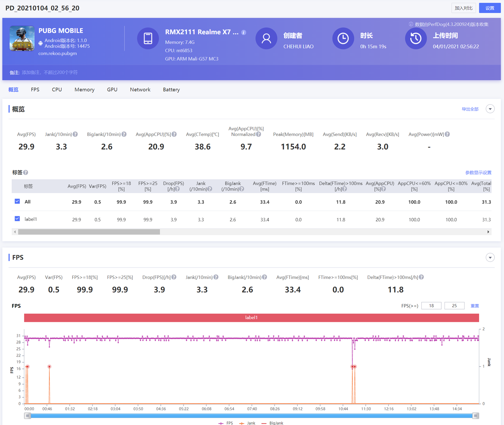Collapse the FPS section with its arrow
Viewport: 504px width, 425px height.
[x=490, y=258]
